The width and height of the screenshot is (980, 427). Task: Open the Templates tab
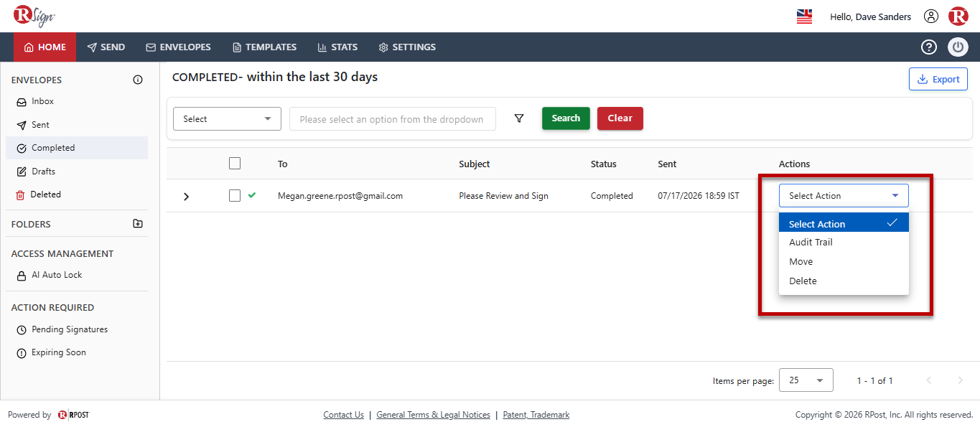[264, 47]
